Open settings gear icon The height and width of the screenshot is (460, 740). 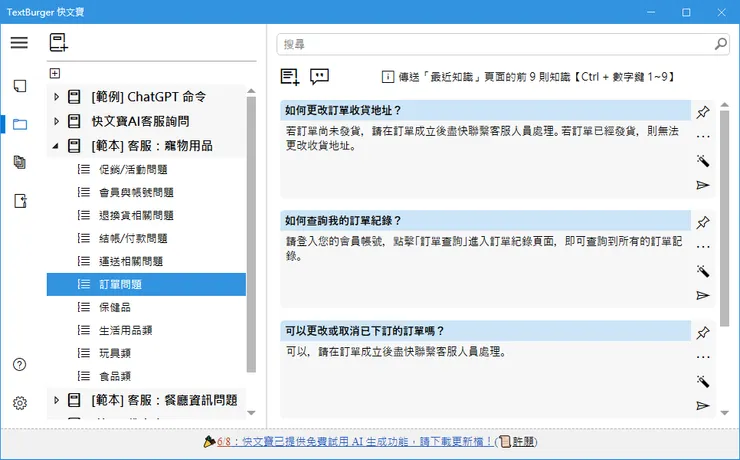tap(20, 403)
